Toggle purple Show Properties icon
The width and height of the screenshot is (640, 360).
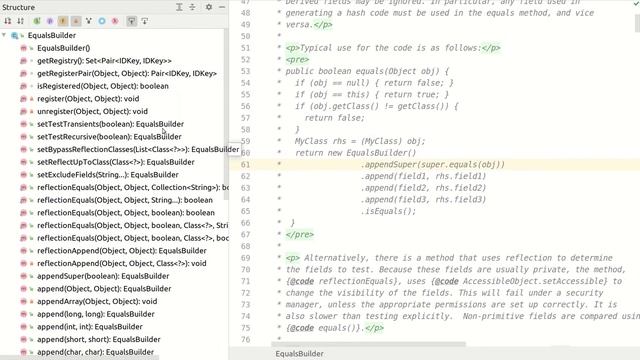point(50,21)
